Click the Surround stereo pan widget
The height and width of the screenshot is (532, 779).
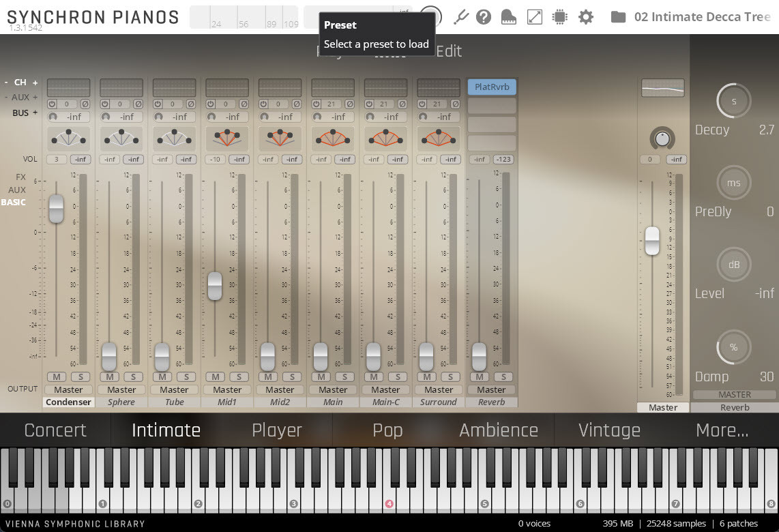438,138
